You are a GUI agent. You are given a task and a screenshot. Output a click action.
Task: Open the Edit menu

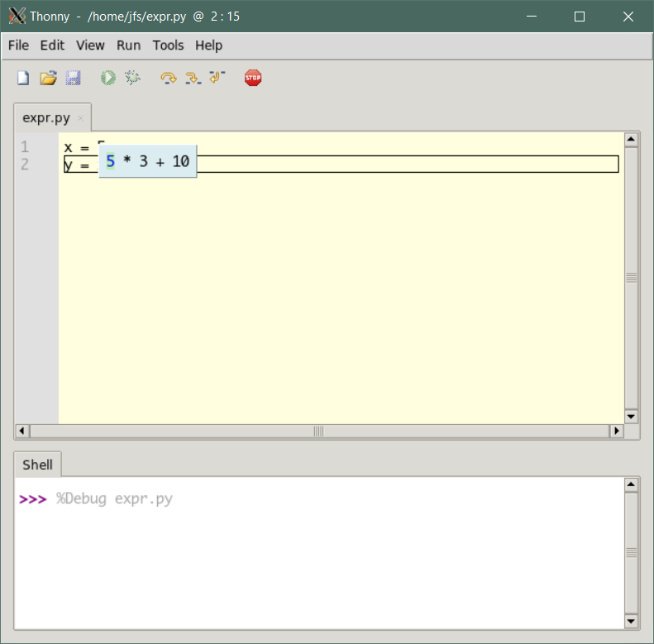(x=52, y=45)
